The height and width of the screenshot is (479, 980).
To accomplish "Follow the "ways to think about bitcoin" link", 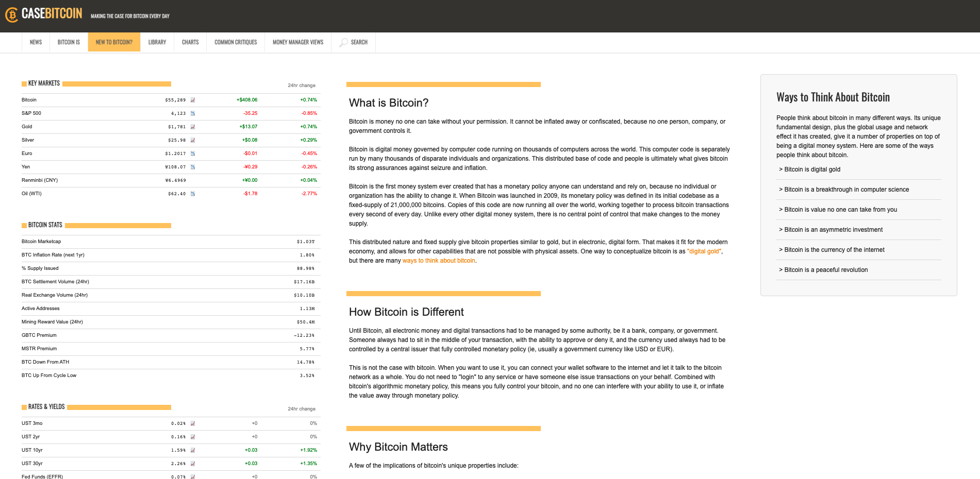I will [x=439, y=261].
